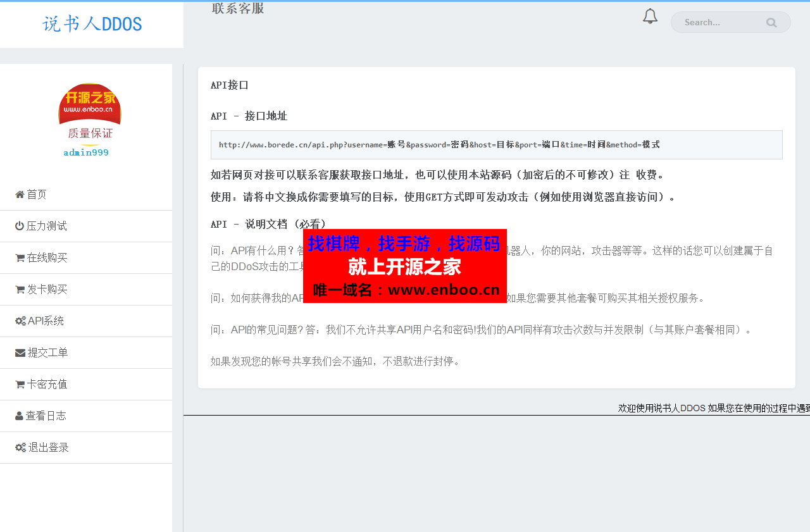Image resolution: width=810 pixels, height=532 pixels.
Task: Select API系统 in the sidebar
Action: 86,321
